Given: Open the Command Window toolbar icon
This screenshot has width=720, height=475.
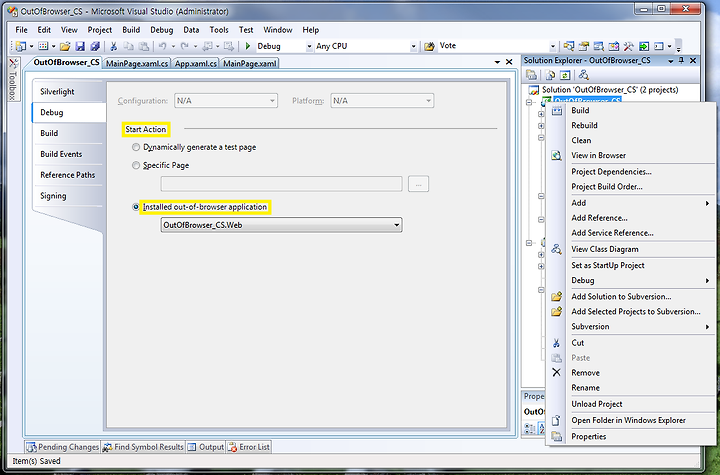Looking at the screenshot, I should point(659,46).
